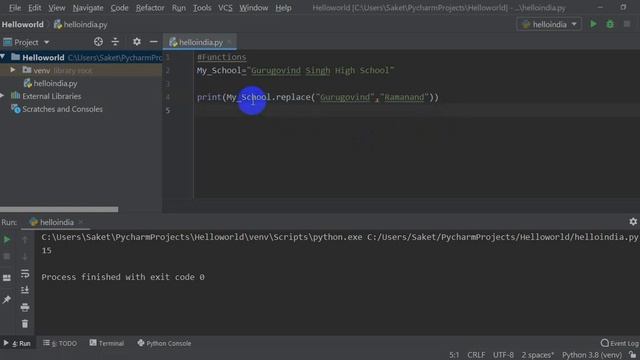Click 2 spaces indent setting

(x=538, y=355)
